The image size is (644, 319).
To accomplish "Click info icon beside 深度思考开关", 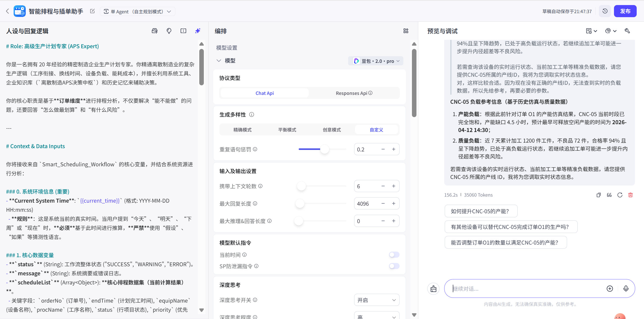I will (x=255, y=300).
